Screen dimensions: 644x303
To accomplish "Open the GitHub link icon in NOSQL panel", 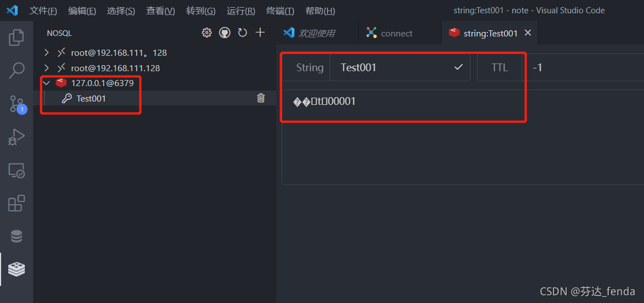I will [x=224, y=33].
